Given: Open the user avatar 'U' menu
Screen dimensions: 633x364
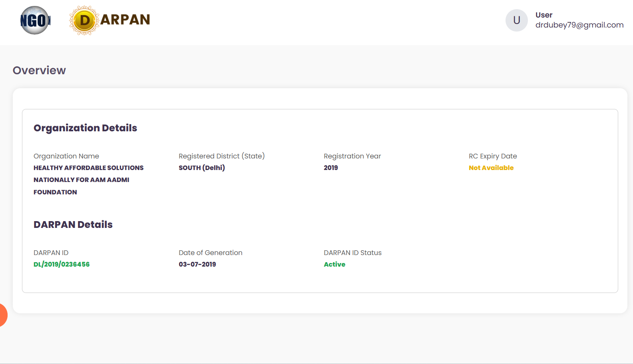Looking at the screenshot, I should coord(517,20).
